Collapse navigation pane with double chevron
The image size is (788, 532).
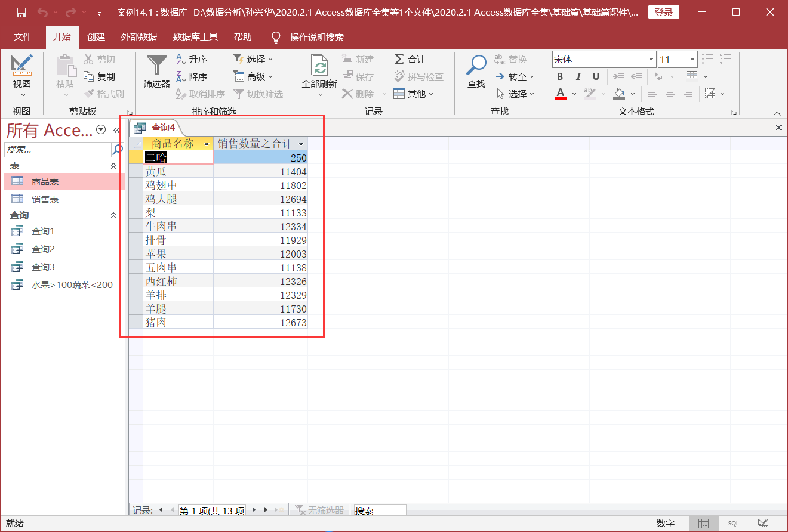117,130
